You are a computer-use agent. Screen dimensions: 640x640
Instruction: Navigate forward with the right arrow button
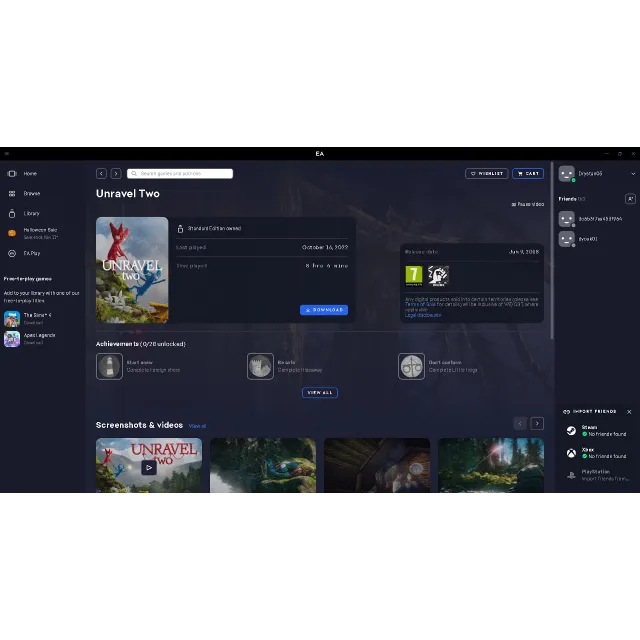(116, 173)
